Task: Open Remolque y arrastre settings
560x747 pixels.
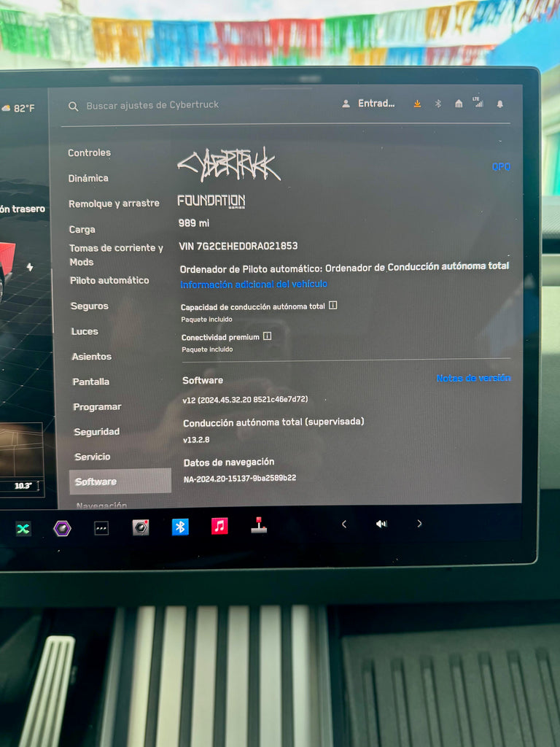Action: coord(114,204)
